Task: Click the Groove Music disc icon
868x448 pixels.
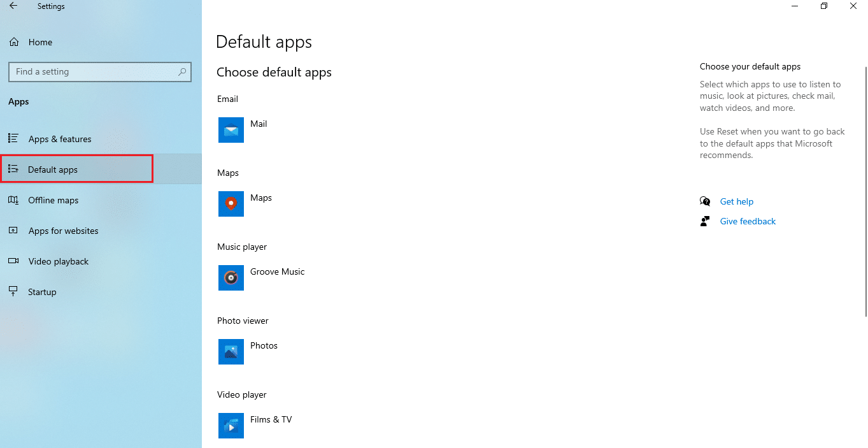Action: pos(231,278)
